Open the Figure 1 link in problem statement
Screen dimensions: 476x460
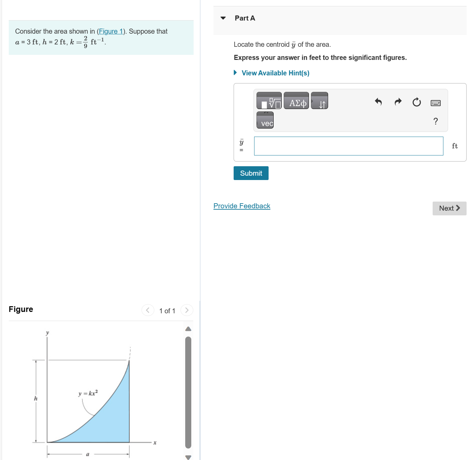[111, 31]
